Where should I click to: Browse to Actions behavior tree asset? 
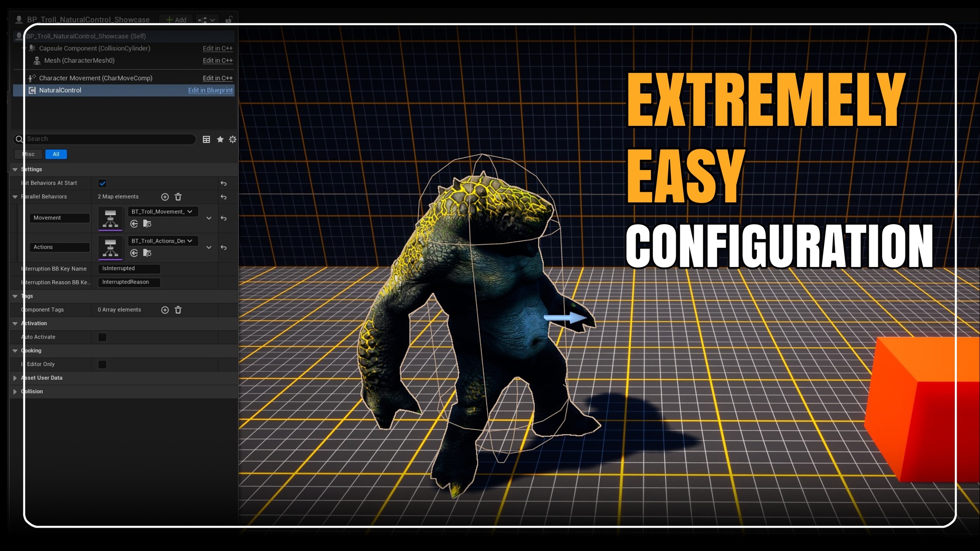pos(147,253)
